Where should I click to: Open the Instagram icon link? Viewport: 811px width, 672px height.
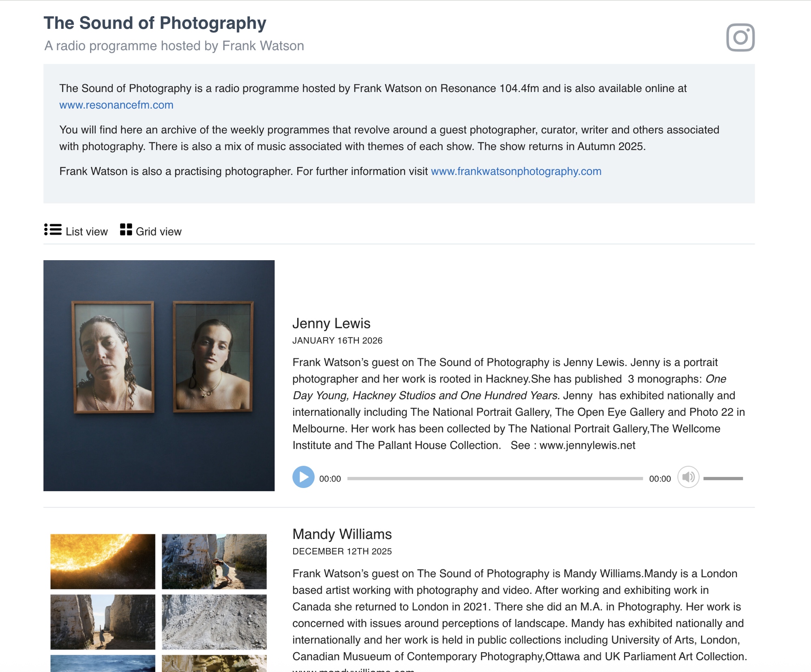740,37
